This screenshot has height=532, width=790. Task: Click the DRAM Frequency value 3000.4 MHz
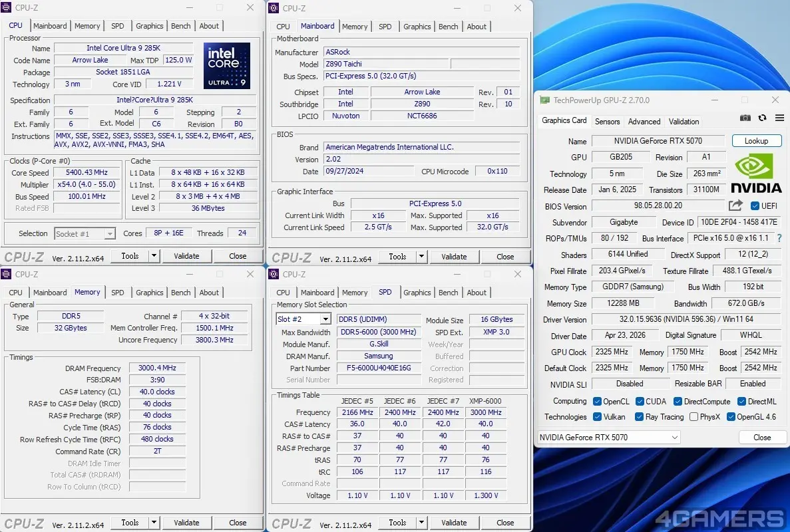pos(157,368)
